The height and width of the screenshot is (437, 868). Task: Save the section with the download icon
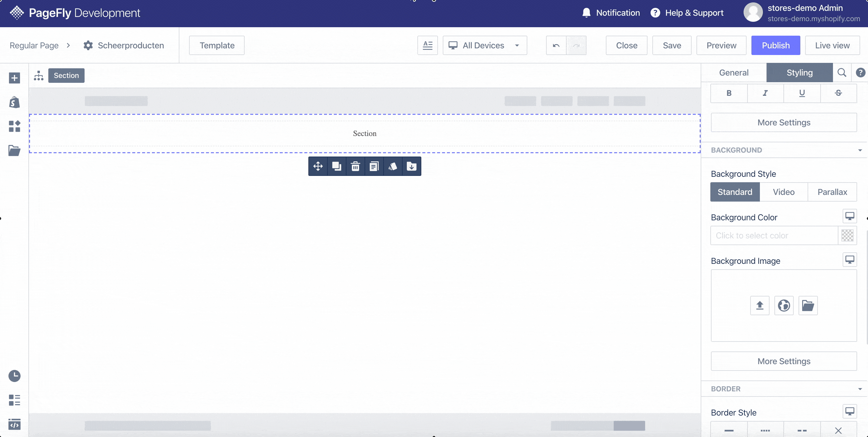(411, 166)
